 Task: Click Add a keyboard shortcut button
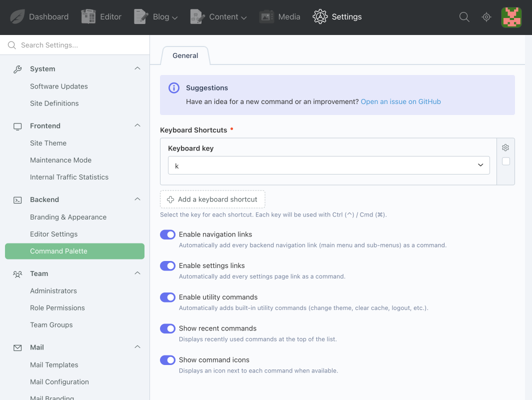(x=212, y=199)
